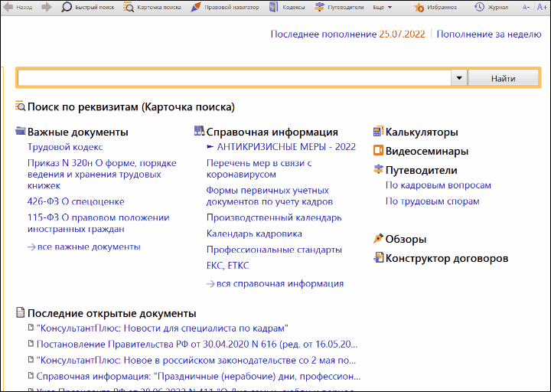Open Видеосеминары heading link
551x392 pixels.
coord(427,151)
